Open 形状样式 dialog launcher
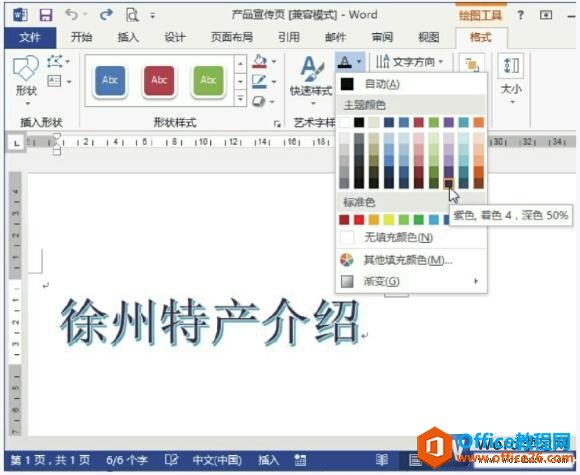 pos(277,124)
